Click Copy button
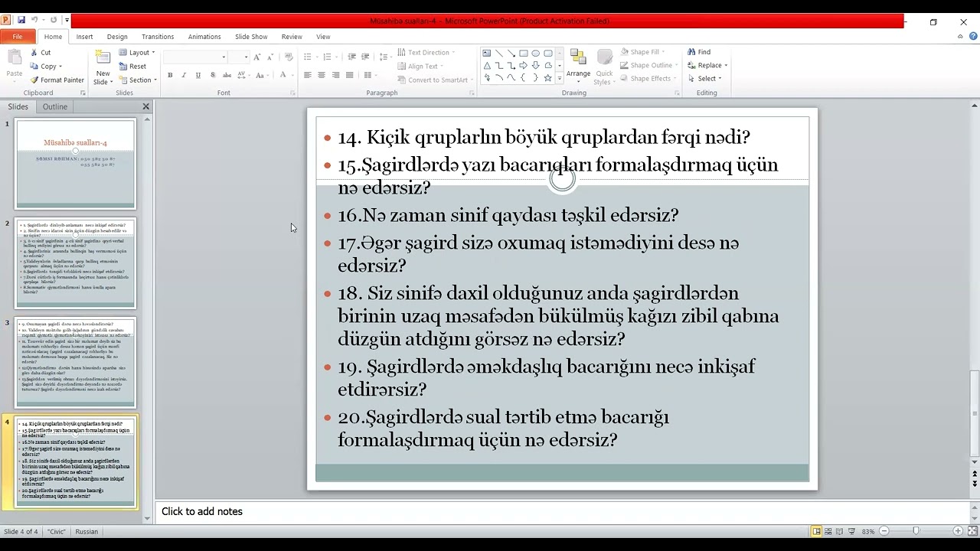Screen dimensions: 980x551 pos(44,66)
